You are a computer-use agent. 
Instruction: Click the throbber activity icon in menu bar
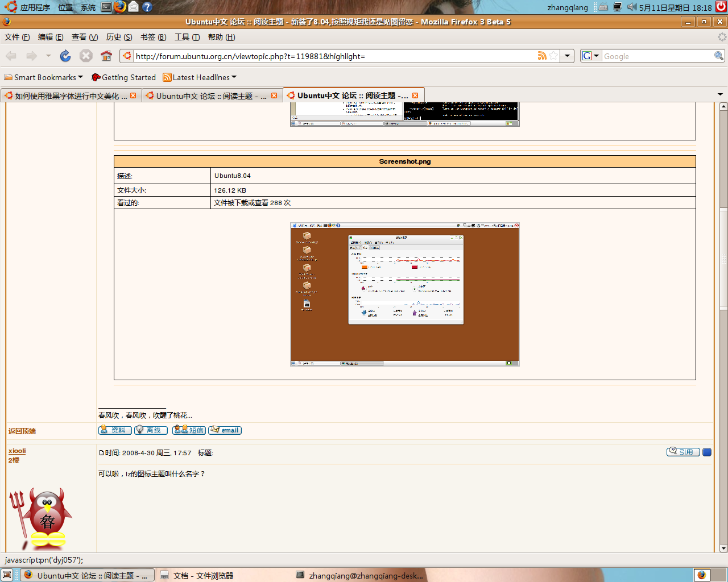click(x=722, y=37)
